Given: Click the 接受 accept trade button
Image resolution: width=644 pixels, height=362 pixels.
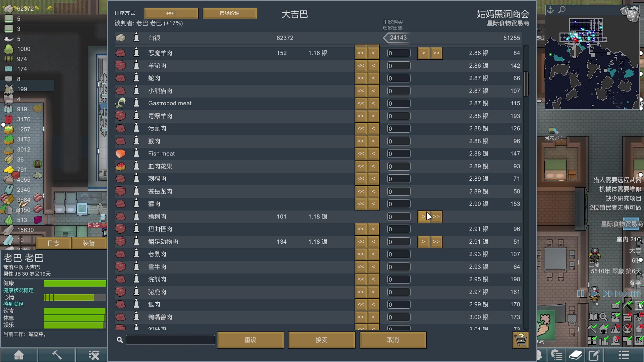Looking at the screenshot, I should (321, 340).
